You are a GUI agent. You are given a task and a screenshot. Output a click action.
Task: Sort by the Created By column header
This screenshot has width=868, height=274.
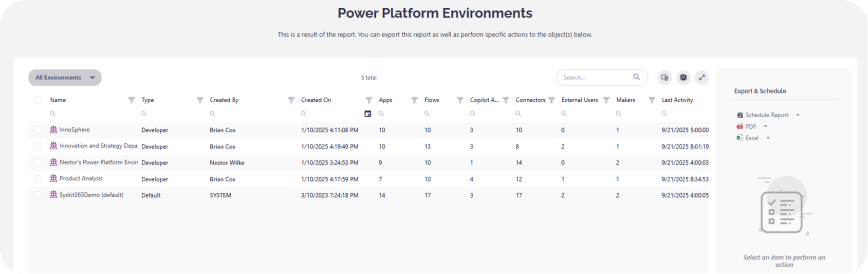click(x=224, y=100)
